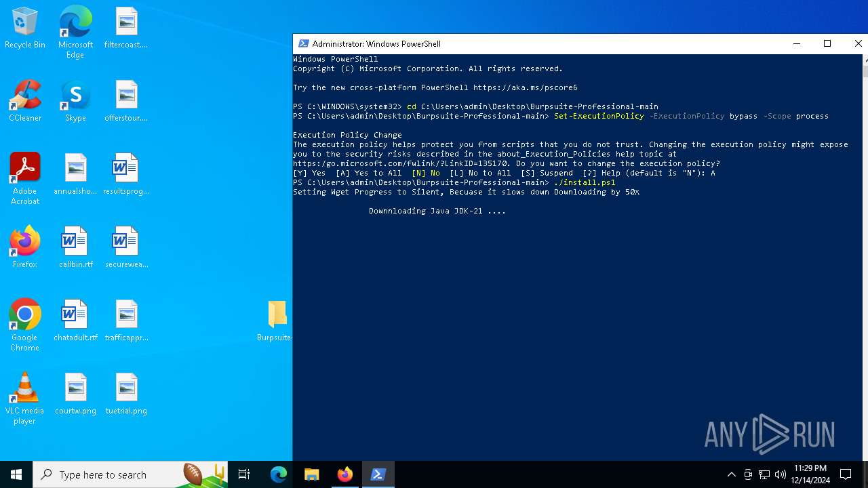Click the taskbar search box
This screenshot has width=868, height=488.
[130, 474]
